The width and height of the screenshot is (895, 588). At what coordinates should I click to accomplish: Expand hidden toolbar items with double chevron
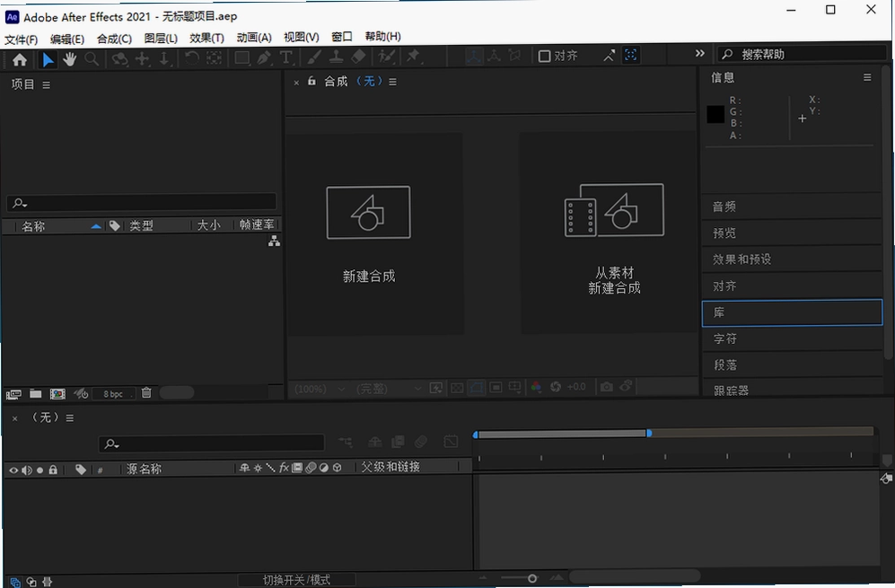pyautogui.click(x=700, y=53)
